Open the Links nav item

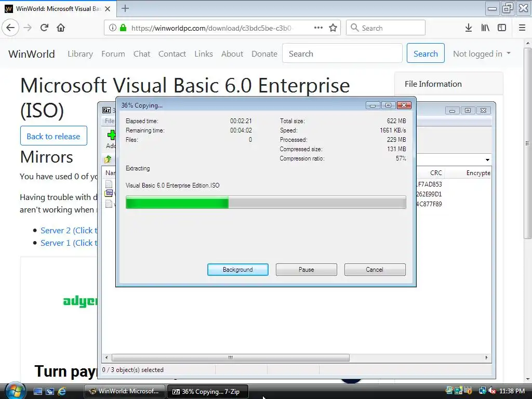pos(204,54)
